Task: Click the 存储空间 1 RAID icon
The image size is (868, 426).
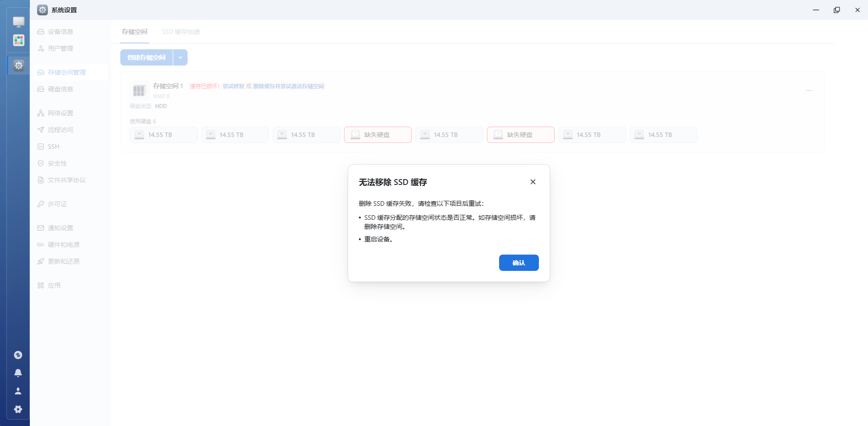Action: pyautogui.click(x=139, y=90)
